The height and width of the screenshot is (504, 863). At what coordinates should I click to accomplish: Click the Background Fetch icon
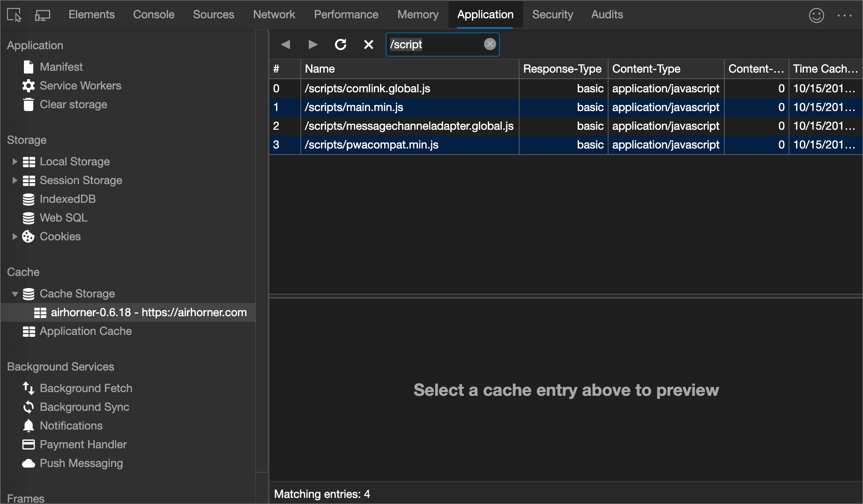coord(28,388)
